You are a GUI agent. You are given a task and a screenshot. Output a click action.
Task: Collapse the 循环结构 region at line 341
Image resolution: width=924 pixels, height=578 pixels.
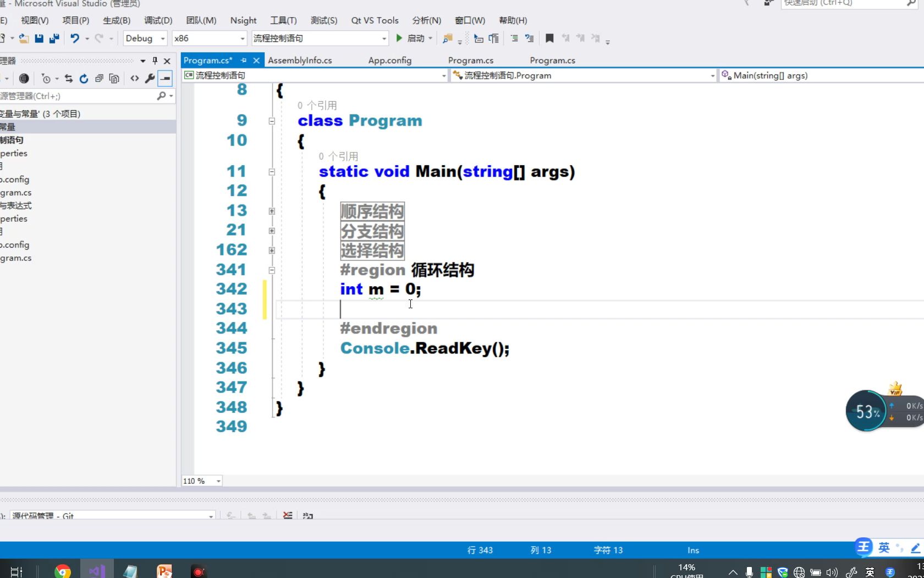pos(272,270)
